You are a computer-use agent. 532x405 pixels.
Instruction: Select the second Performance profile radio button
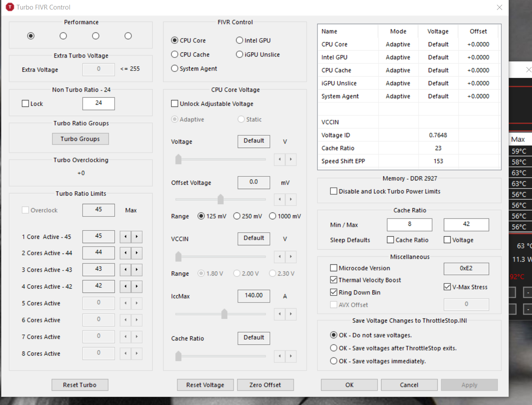(x=63, y=36)
